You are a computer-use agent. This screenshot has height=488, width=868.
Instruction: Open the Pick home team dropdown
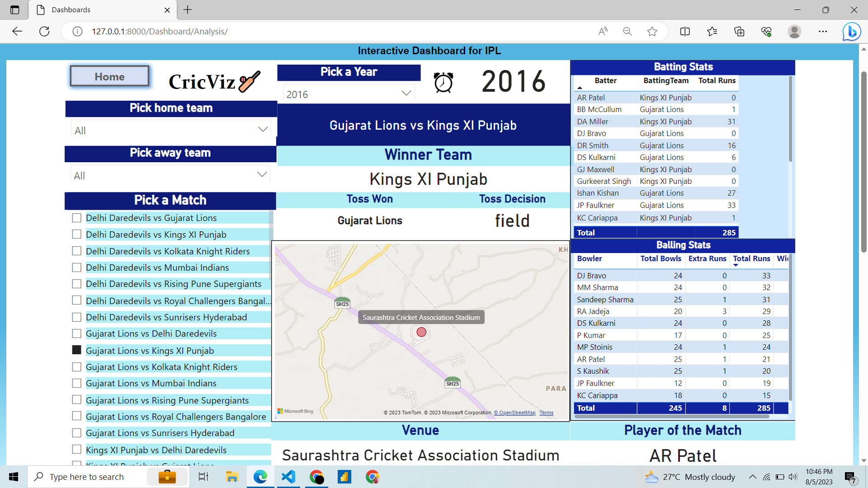[x=263, y=130]
